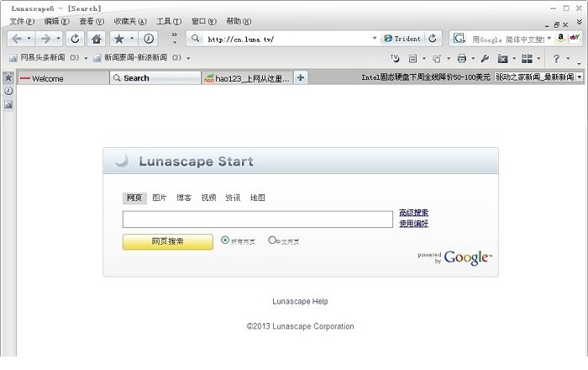Show history with the clock toolbar icon

149,39
